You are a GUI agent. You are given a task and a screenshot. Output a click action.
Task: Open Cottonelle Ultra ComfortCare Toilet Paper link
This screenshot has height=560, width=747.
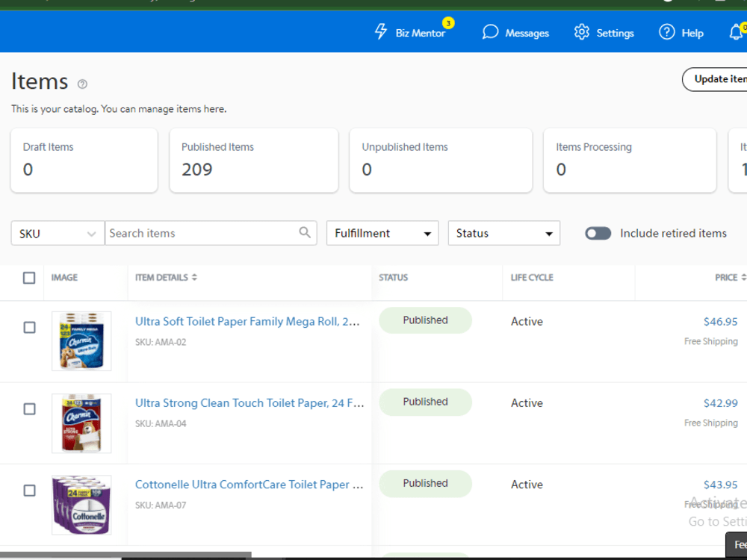point(249,485)
